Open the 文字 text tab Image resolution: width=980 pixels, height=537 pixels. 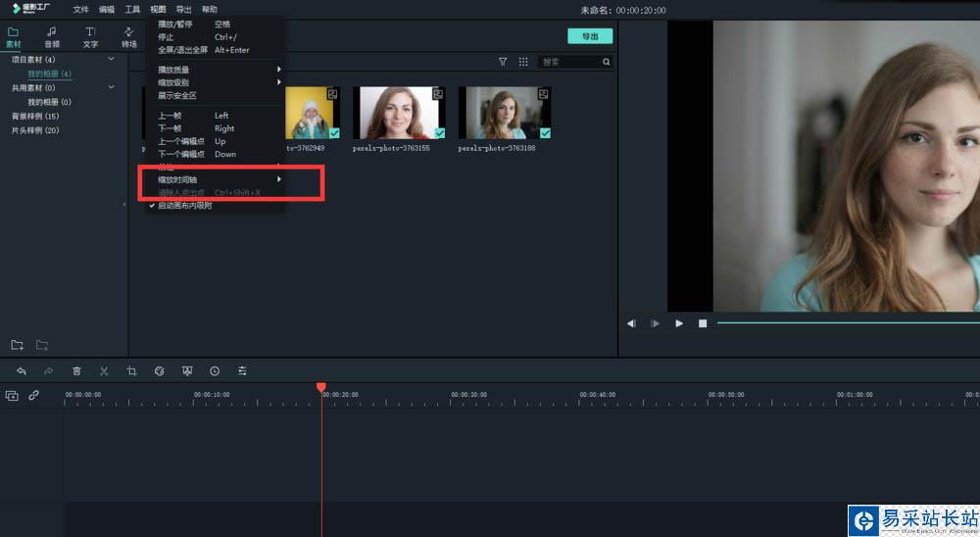[90, 37]
